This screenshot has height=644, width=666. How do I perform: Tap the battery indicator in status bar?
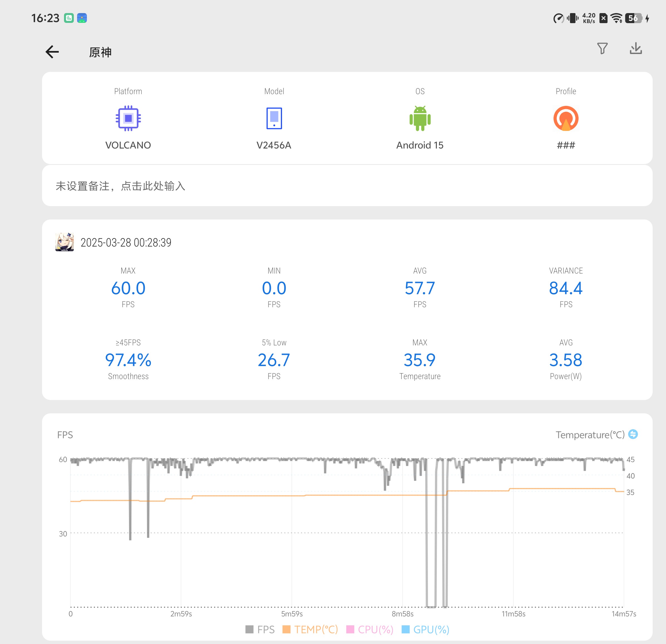633,18
